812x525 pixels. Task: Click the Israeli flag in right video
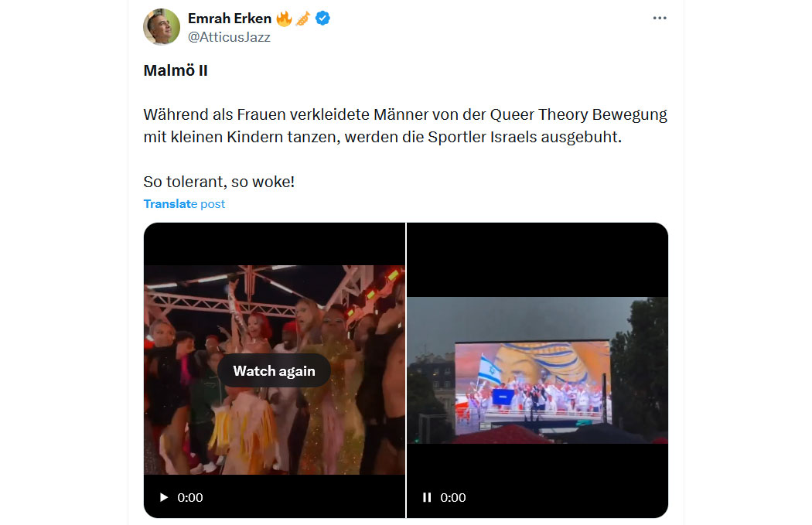point(489,370)
